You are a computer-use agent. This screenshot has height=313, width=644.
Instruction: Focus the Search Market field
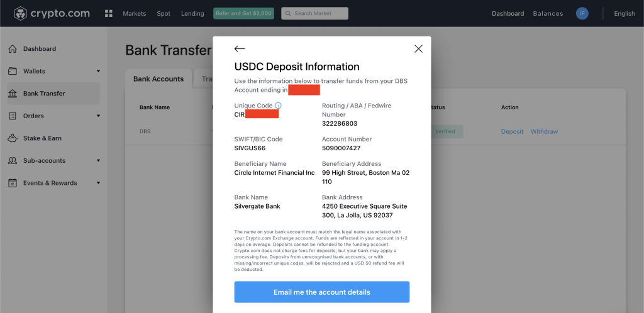[x=314, y=14]
